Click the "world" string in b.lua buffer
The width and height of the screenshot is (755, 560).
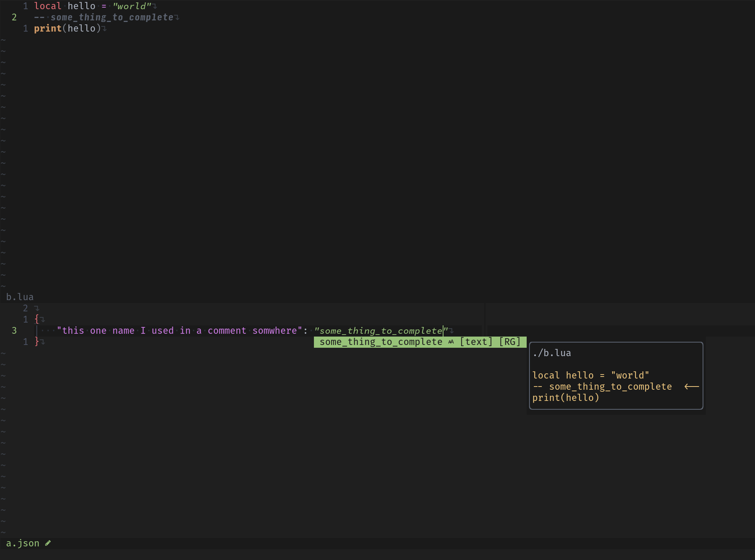click(x=132, y=6)
